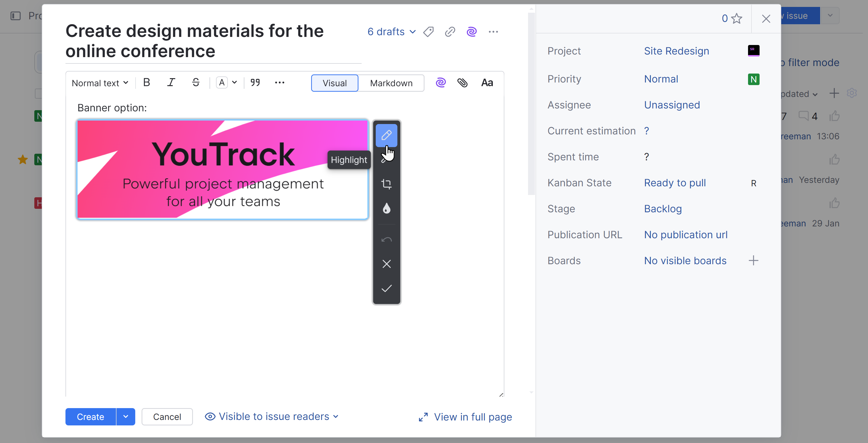This screenshot has height=443, width=868.
Task: Click the Create button
Action: tap(90, 417)
